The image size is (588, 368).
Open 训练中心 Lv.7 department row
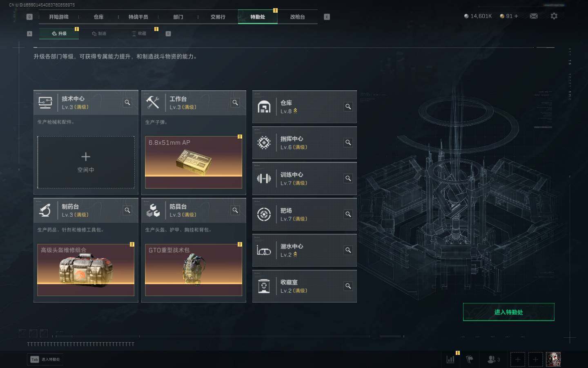click(x=304, y=179)
